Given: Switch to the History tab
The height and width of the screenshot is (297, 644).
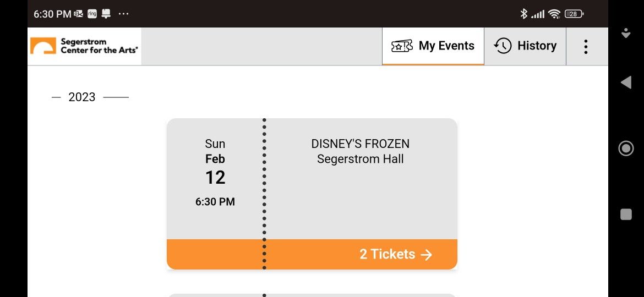Looking at the screenshot, I should [525, 46].
